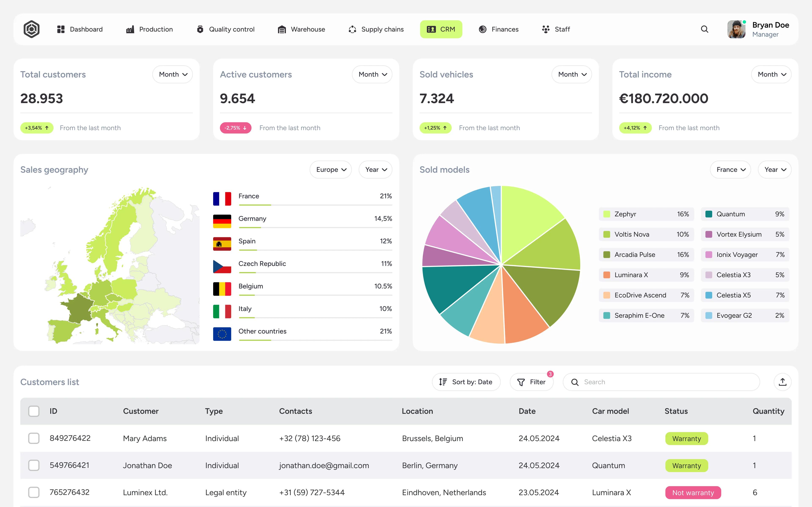Click the Filter funnel icon above customers list
Screen dimensions: 812x507
521,382
